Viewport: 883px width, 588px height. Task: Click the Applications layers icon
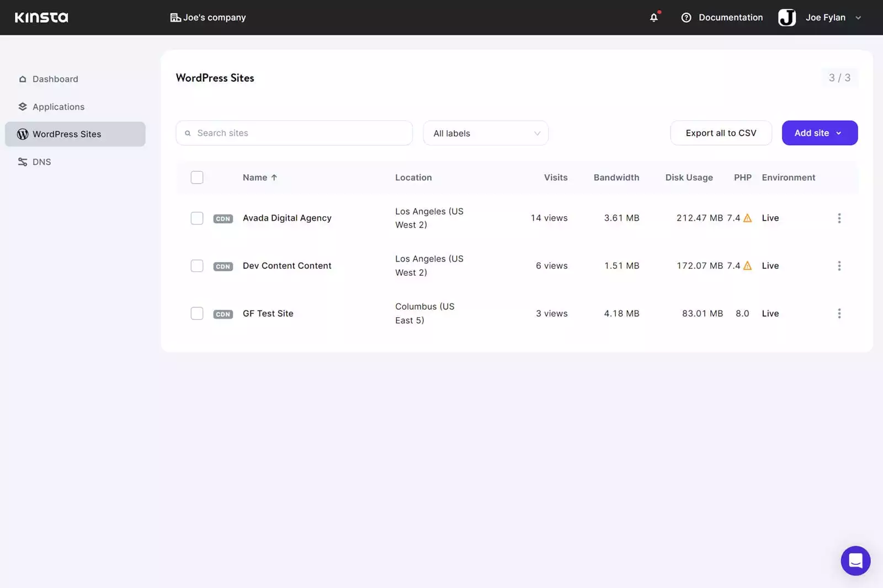[23, 107]
